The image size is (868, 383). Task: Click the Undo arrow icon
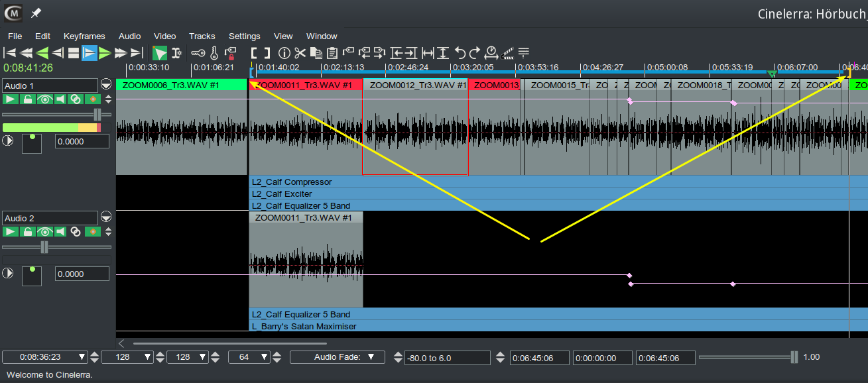click(460, 53)
